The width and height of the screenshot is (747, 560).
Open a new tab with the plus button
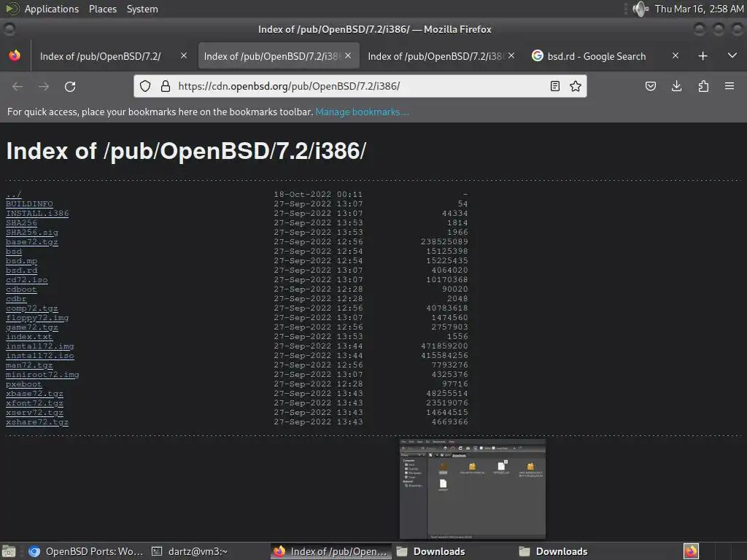(x=703, y=56)
